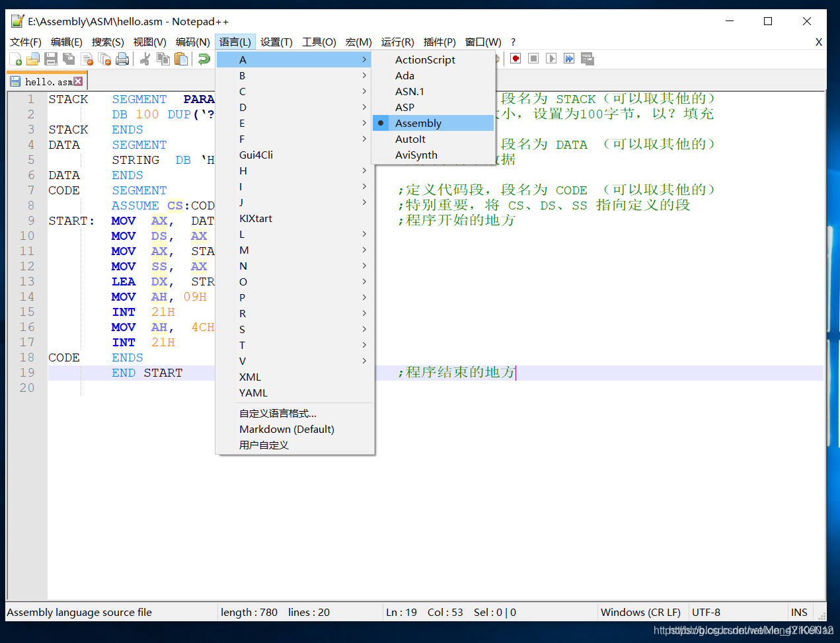The width and height of the screenshot is (840, 643).
Task: Open the 运行(R) menu
Action: point(398,42)
